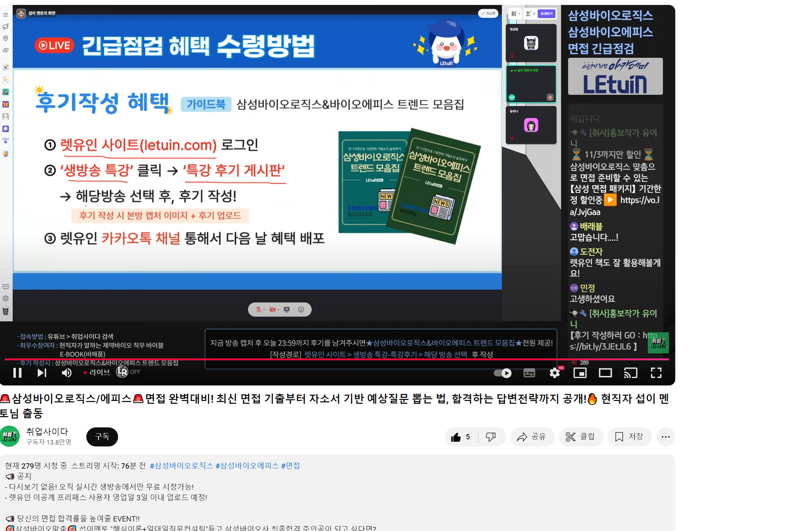Pause the live stream video

coord(17,373)
